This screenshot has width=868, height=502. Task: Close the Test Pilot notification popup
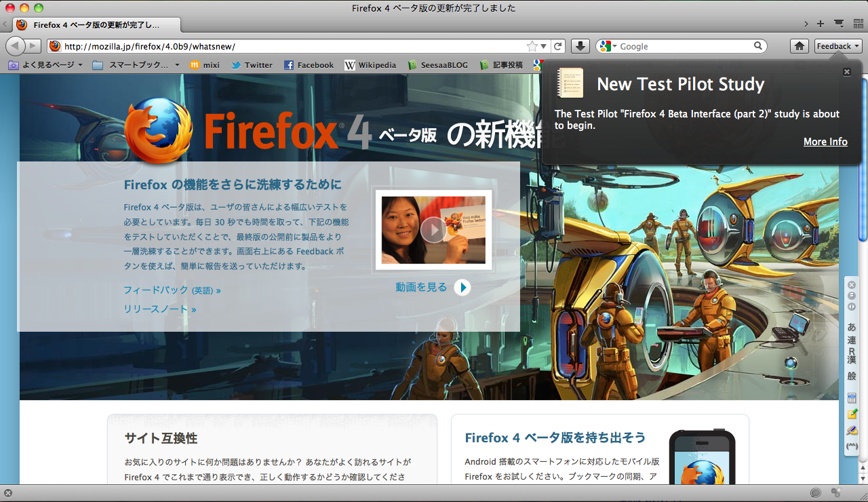tap(846, 72)
